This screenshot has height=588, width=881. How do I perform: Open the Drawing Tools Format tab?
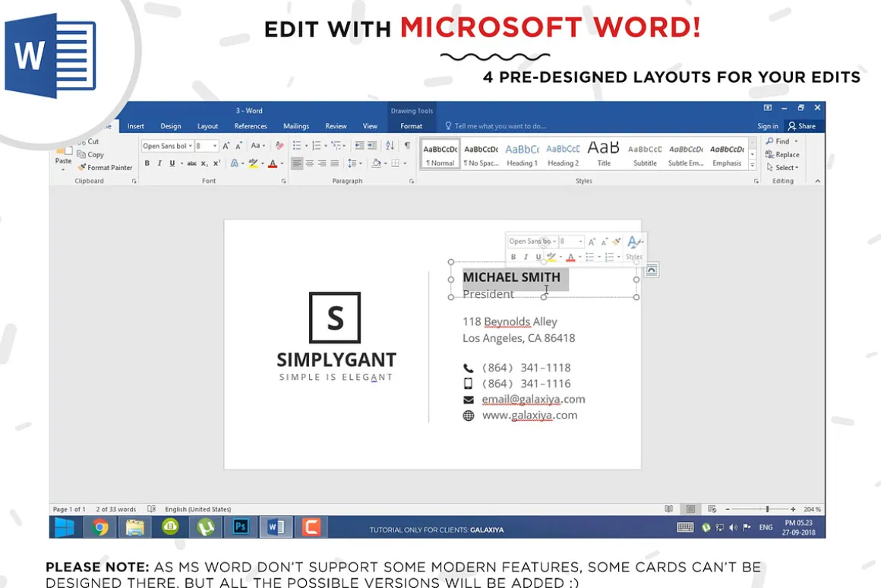412,126
